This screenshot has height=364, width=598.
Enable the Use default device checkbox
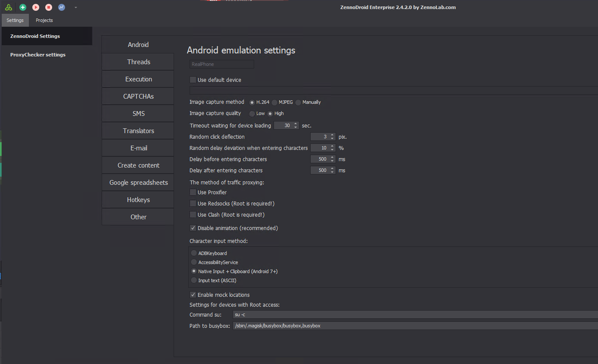tap(193, 80)
